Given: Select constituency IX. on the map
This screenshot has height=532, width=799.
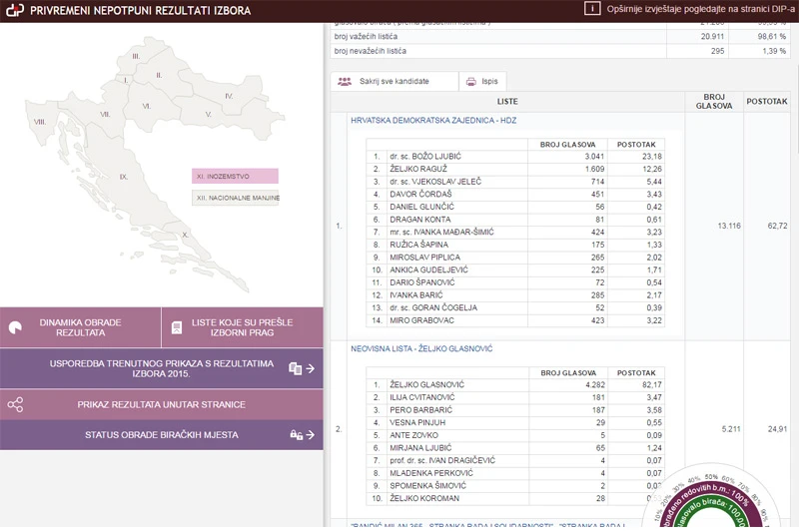Looking at the screenshot, I should 123,177.
